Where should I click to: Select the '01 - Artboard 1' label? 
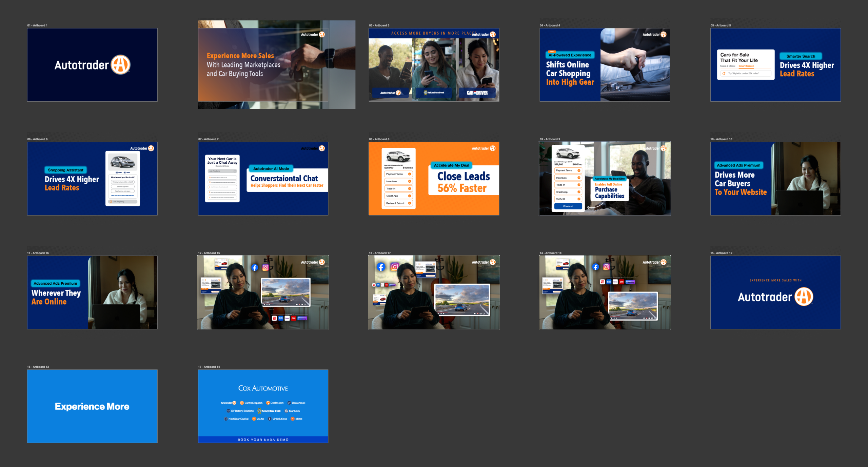point(37,25)
